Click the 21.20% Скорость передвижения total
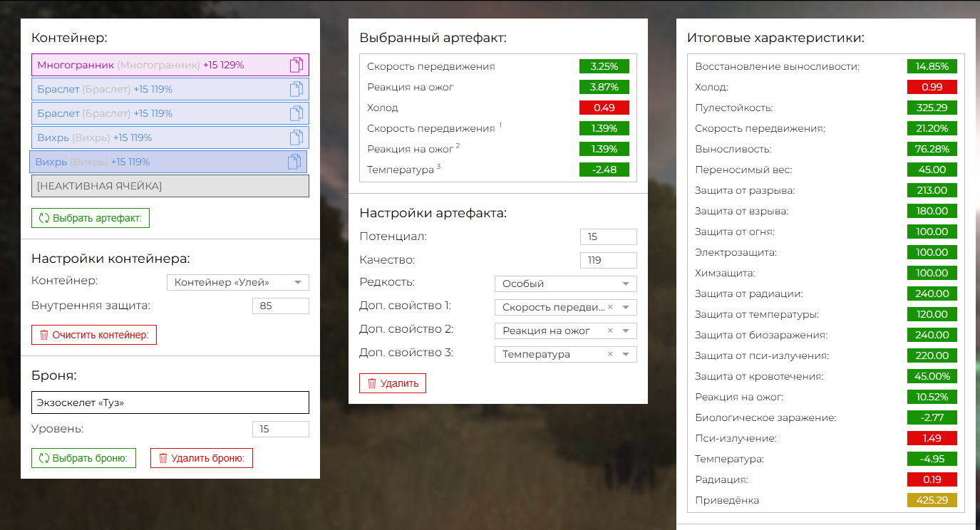Viewport: 980px width, 530px height. 932,128
